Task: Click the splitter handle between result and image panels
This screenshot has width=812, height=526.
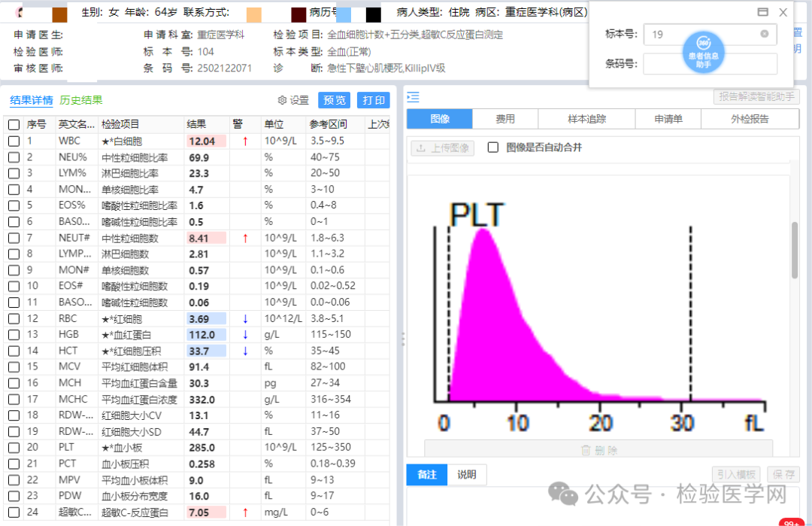Action: 402,339
